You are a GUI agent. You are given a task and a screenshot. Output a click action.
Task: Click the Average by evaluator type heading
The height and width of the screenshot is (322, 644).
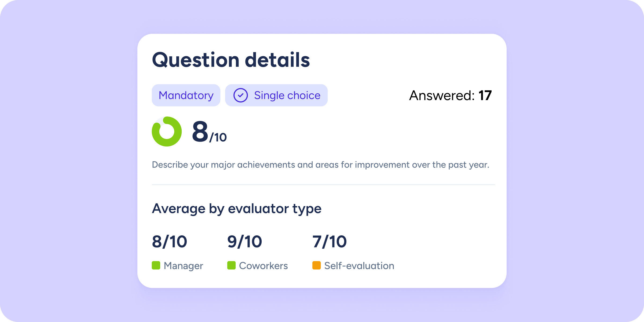(x=236, y=209)
